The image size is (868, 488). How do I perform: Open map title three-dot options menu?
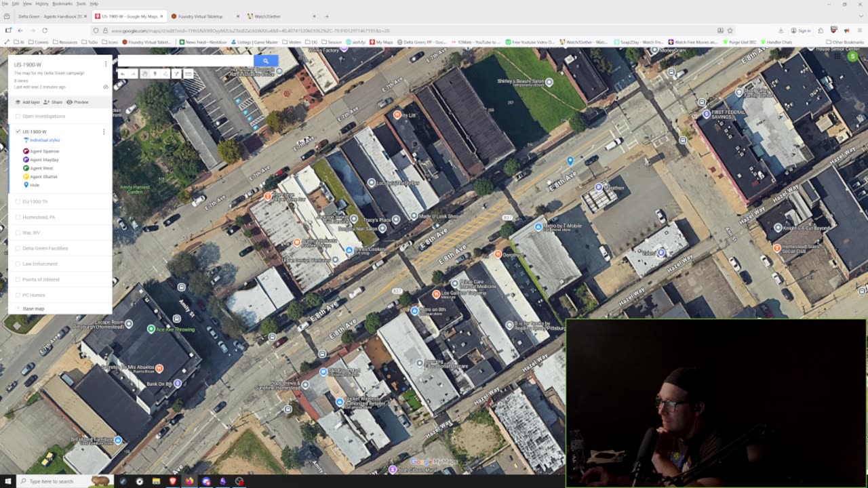106,64
